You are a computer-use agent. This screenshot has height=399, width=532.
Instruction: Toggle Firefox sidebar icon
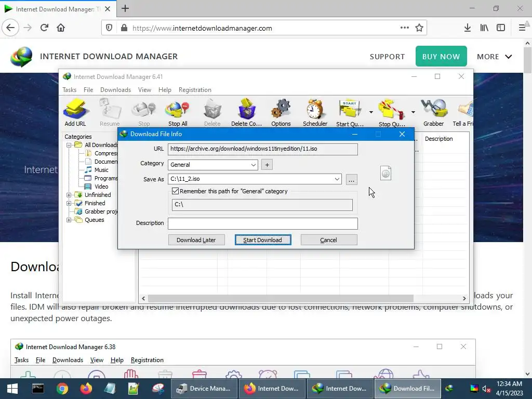pyautogui.click(x=501, y=28)
